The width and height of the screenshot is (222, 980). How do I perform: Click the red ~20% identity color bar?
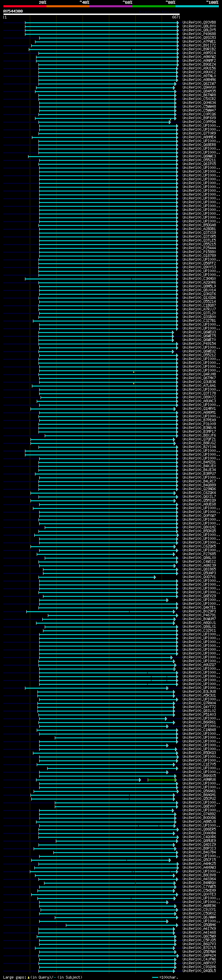tap(25, 6)
